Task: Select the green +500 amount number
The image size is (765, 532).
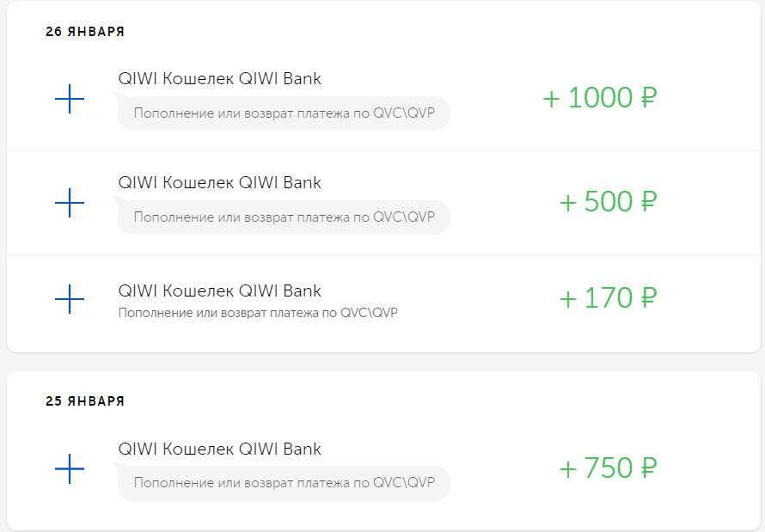Action: click(x=597, y=202)
